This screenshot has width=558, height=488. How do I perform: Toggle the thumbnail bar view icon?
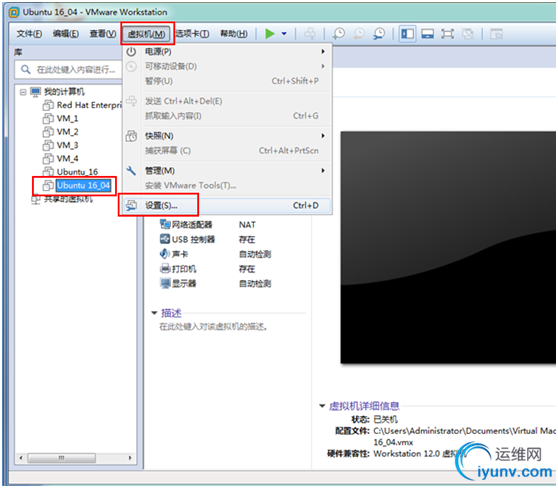[x=427, y=34]
